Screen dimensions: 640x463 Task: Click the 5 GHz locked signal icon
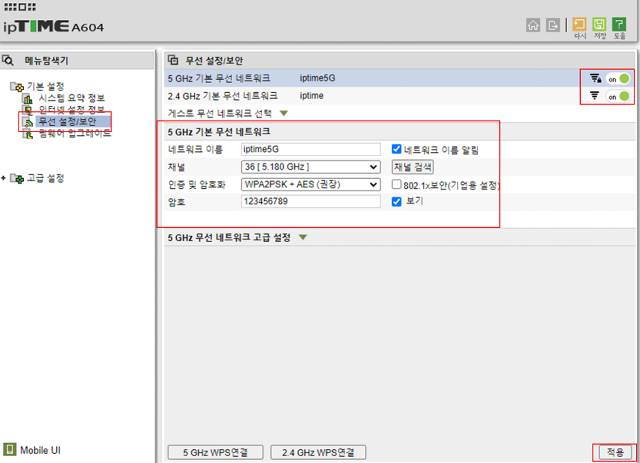coord(596,78)
